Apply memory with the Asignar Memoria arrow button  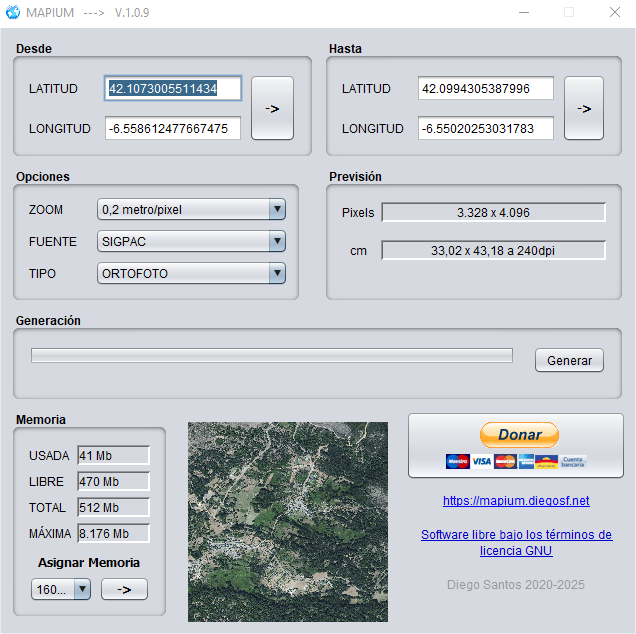coord(124,589)
